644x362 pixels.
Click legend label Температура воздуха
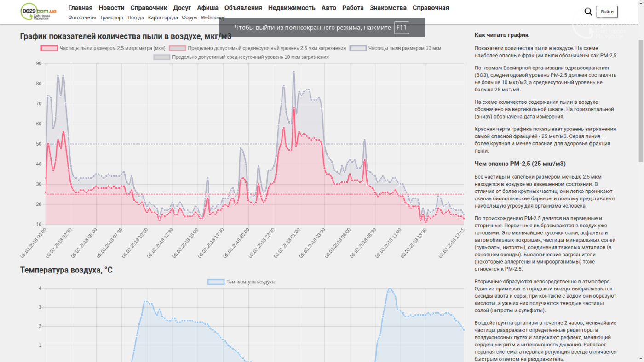(x=250, y=282)
